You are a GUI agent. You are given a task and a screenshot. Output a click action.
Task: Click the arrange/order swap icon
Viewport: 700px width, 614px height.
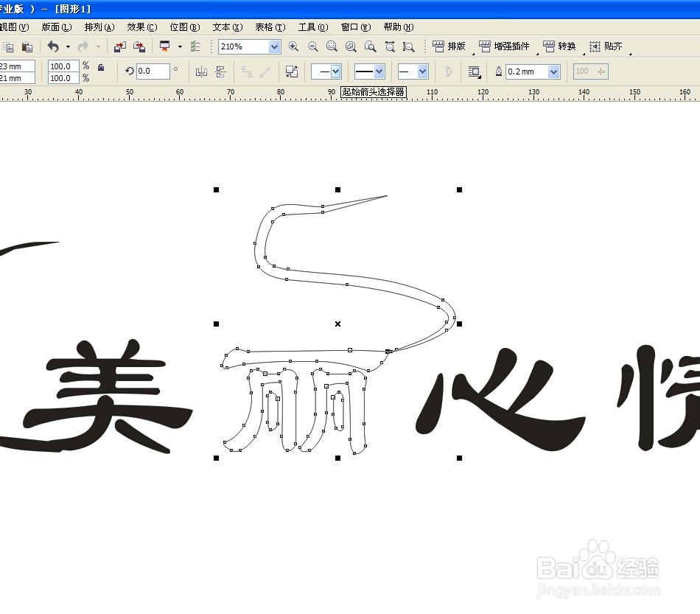point(292,71)
